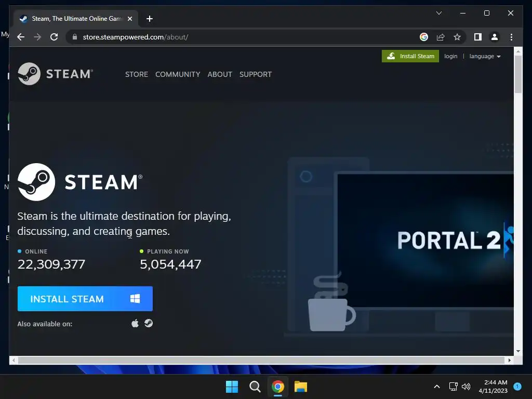This screenshot has height=399, width=532.
Task: Open the Google icon in the address bar
Action: (424, 37)
